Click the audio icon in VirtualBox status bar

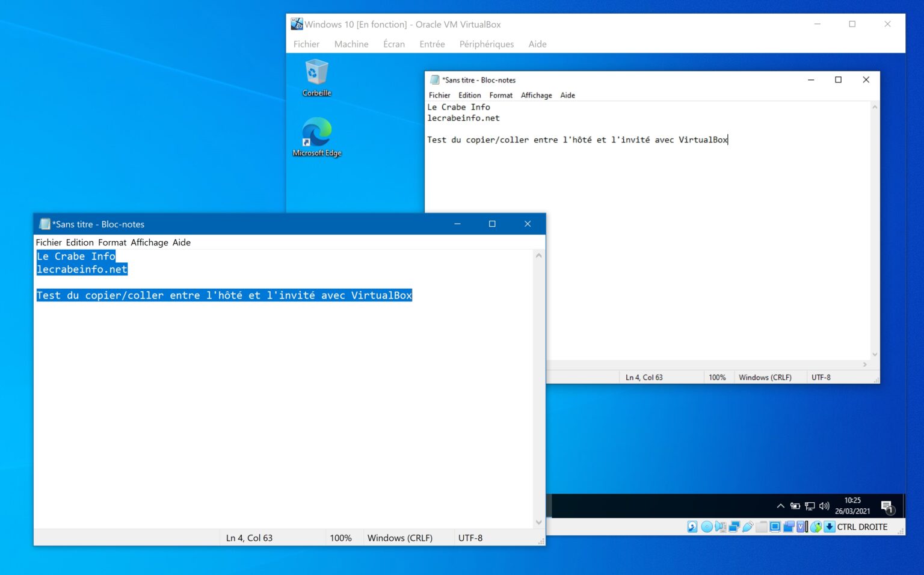pyautogui.click(x=720, y=526)
